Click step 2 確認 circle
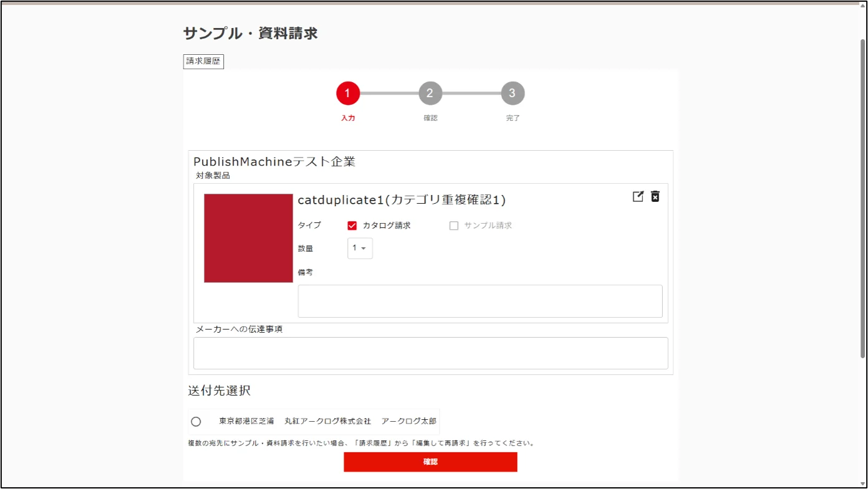This screenshot has width=868, height=489. pyautogui.click(x=430, y=93)
